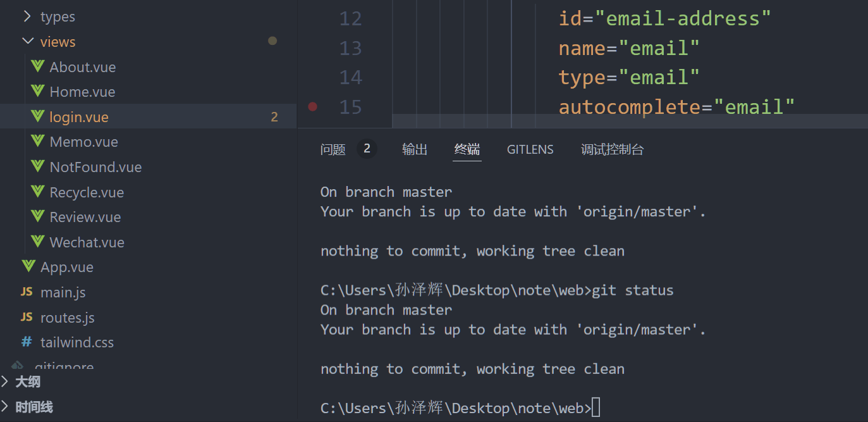Select the views folder label
The width and height of the screenshot is (868, 422).
[x=58, y=42]
